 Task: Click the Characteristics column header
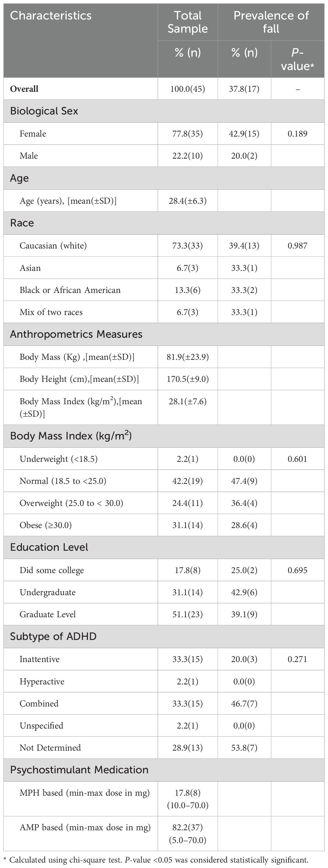click(51, 15)
